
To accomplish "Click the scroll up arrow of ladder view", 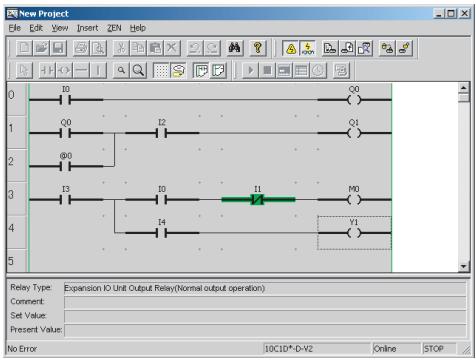I will click(464, 88).
